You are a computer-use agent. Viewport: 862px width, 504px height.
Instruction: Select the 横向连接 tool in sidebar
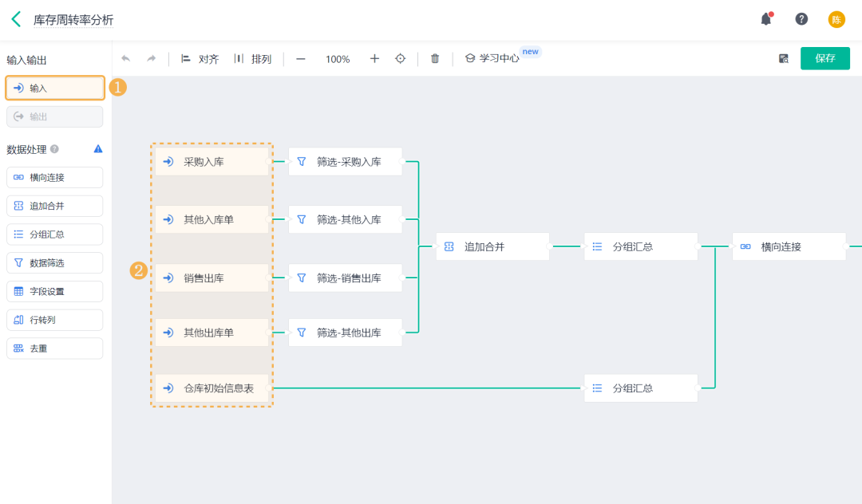(x=55, y=177)
